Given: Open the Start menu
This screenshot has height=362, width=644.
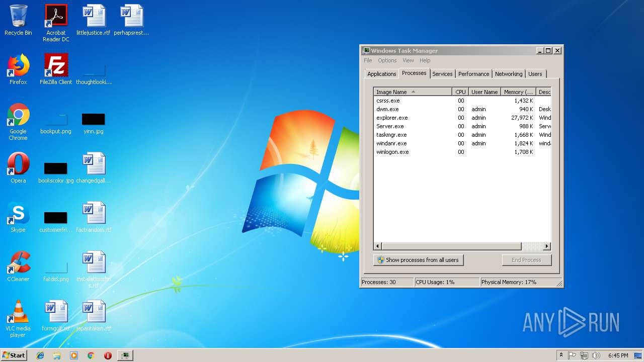Looking at the screenshot, I should [x=14, y=355].
